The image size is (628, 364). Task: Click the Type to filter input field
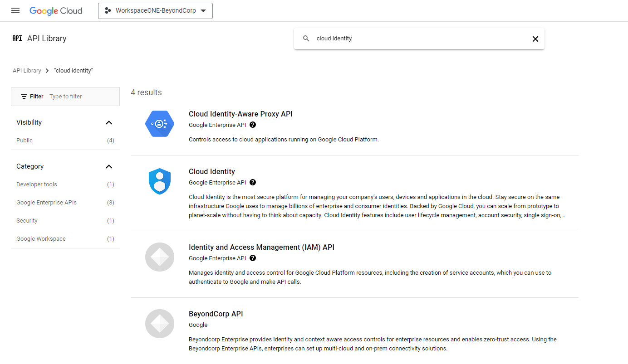(82, 97)
